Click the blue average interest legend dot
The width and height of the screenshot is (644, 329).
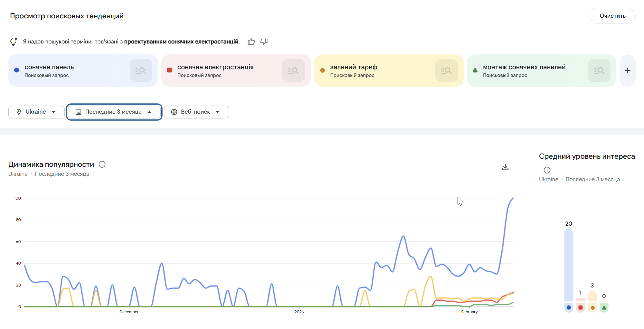click(x=569, y=307)
